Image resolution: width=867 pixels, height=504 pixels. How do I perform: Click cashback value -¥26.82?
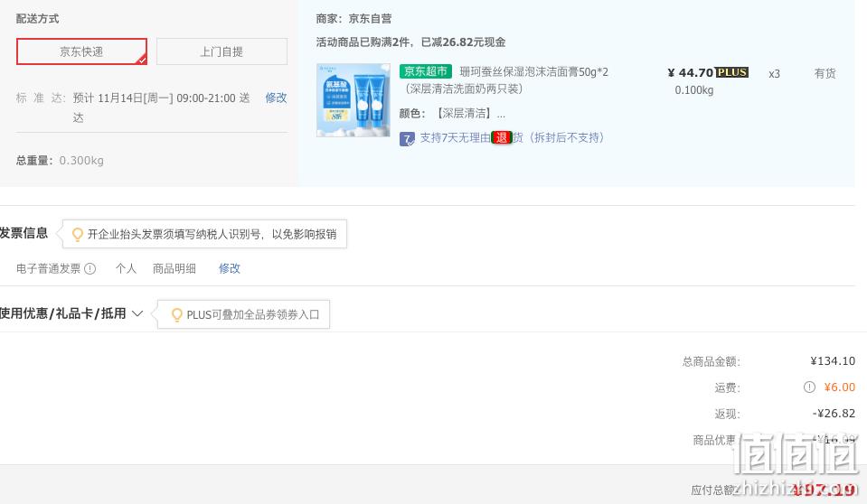[834, 414]
